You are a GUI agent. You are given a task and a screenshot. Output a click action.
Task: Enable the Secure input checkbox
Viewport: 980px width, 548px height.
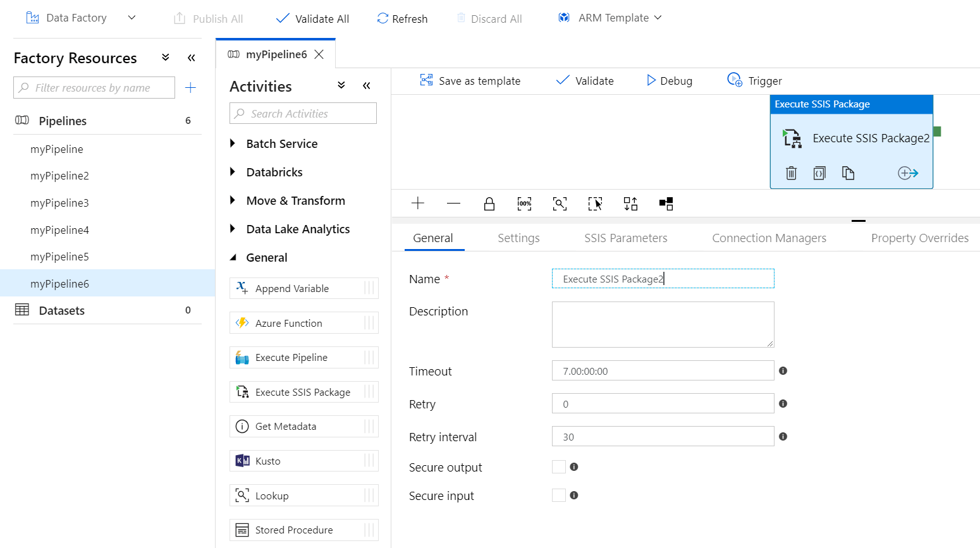[559, 496]
